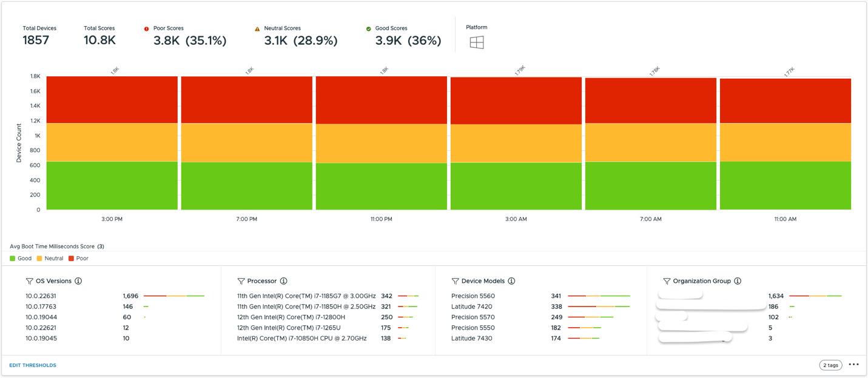Click the red error icon beside Poor Scores

[x=146, y=28]
